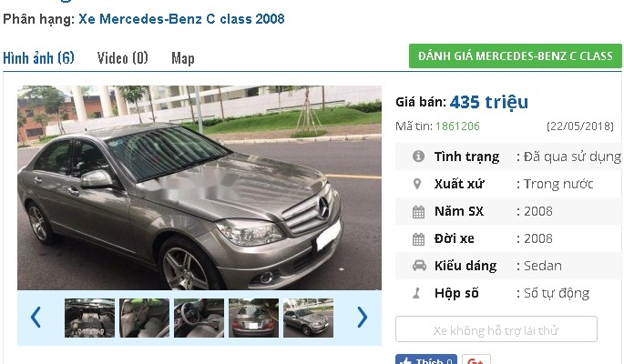Click the location pin icon beside Xuất xứ
Screen dimensions: 624x364
pyautogui.click(x=417, y=184)
